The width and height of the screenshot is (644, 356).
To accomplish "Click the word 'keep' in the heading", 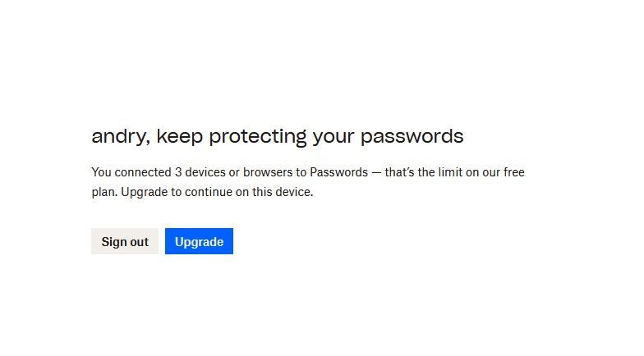I will 179,136.
